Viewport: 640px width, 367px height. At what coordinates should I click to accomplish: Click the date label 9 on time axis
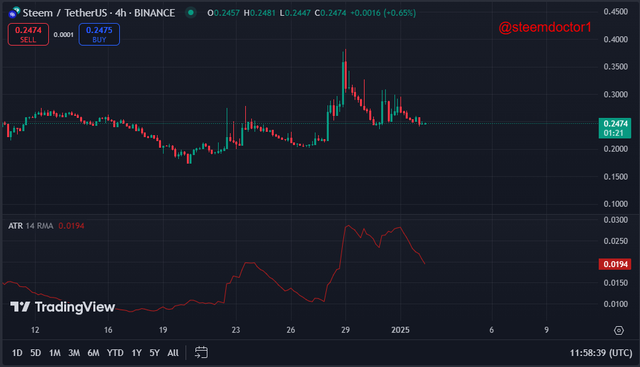click(x=547, y=330)
